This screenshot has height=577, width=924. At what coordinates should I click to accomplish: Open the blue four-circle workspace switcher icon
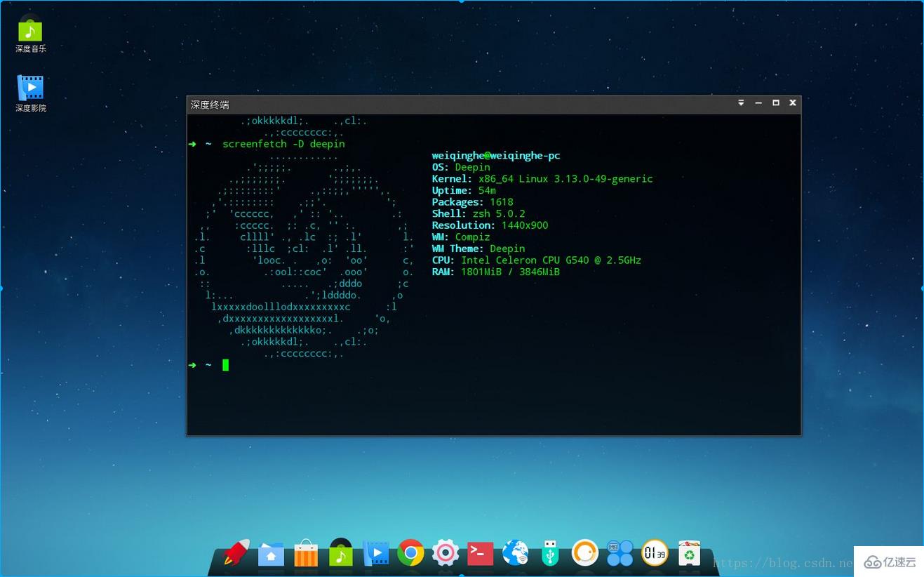[620, 553]
